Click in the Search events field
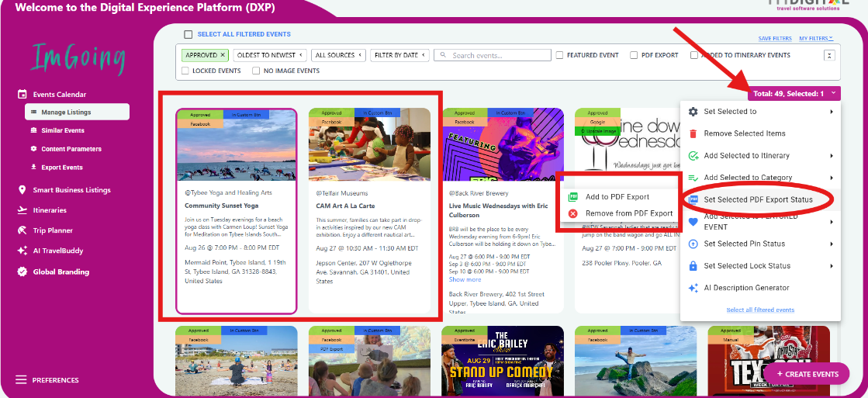Image resolution: width=868 pixels, height=398 pixels. pyautogui.click(x=493, y=55)
